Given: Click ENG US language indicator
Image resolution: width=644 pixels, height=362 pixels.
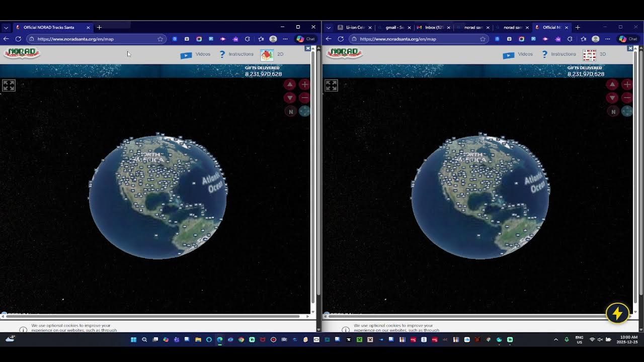Looking at the screenshot, I should click(x=579, y=339).
